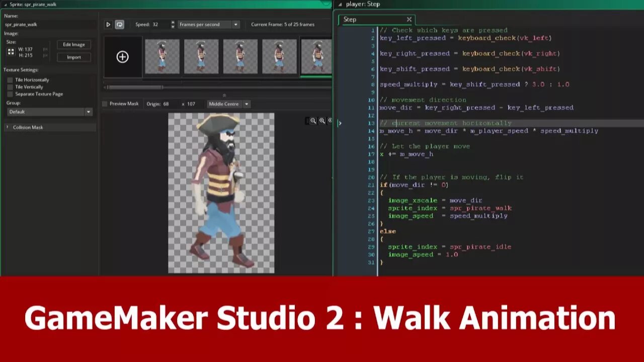
Task: Click the Speed value field
Action: 160,24
